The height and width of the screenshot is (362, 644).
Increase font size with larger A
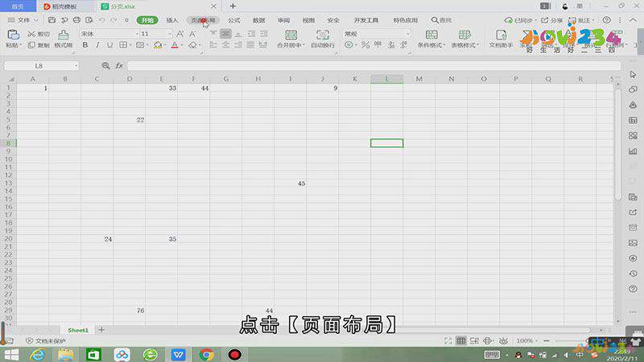point(180,34)
